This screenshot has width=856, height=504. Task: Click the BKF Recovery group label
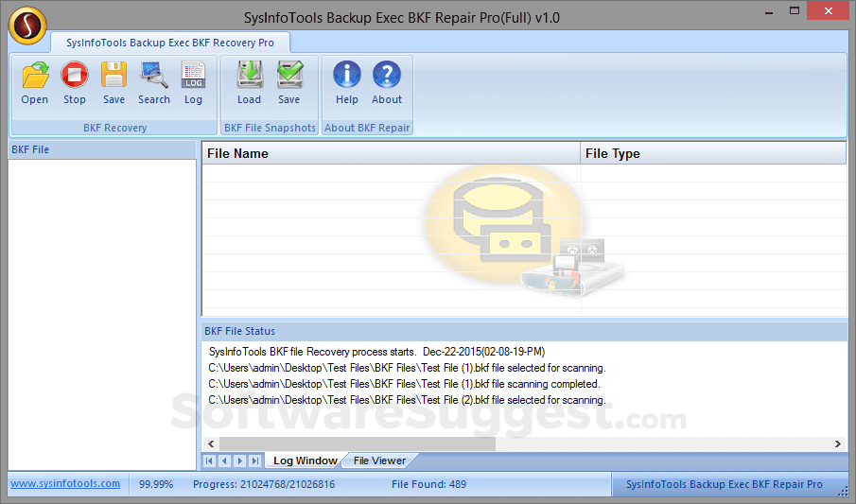[114, 128]
